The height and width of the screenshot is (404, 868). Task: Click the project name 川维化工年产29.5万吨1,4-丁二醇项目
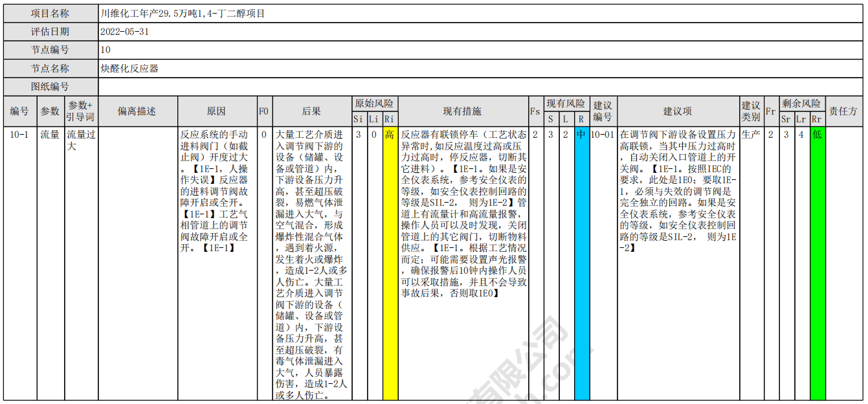coord(183,14)
